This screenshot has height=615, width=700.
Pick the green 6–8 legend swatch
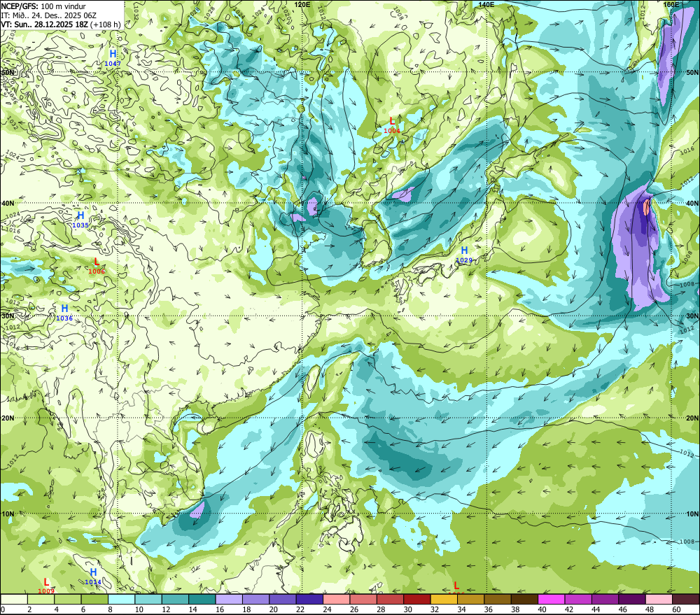[x=94, y=599]
